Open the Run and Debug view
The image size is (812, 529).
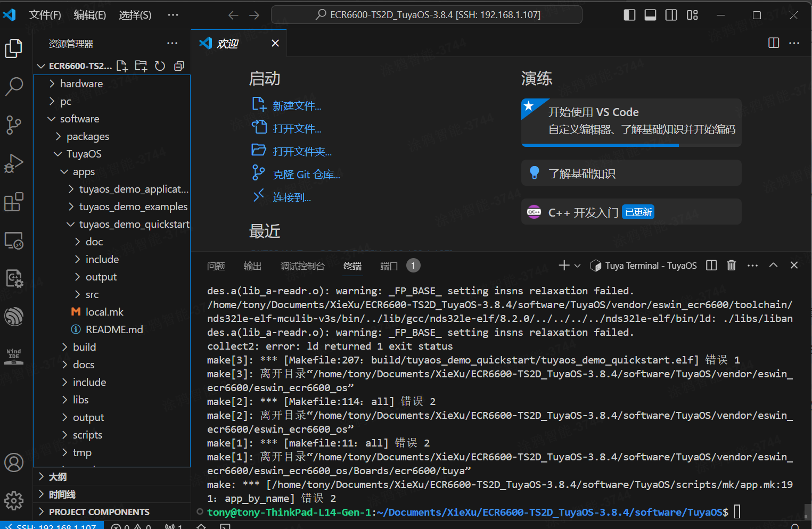[14, 163]
